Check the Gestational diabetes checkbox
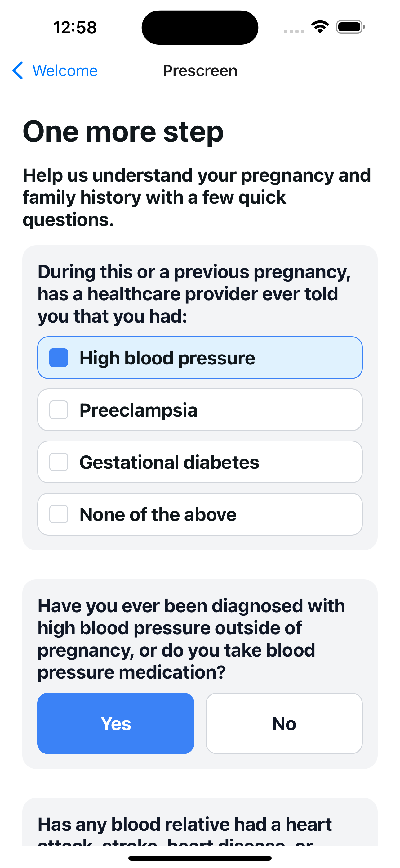 coord(59,462)
